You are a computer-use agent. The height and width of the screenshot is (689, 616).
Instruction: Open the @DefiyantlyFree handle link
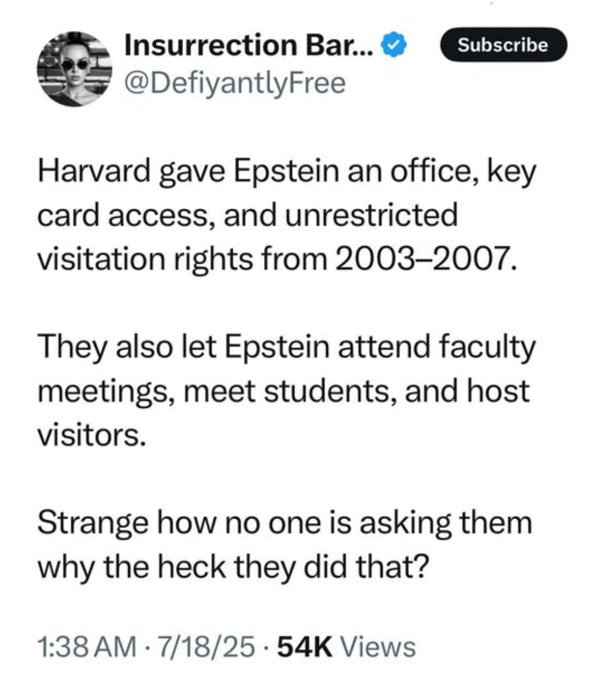pyautogui.click(x=235, y=83)
